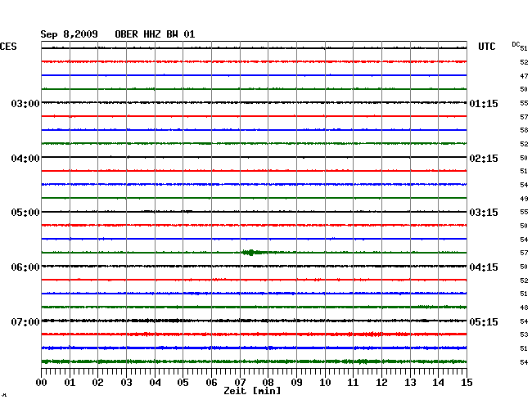Select the UTC time label "03:15"

[x=484, y=213]
